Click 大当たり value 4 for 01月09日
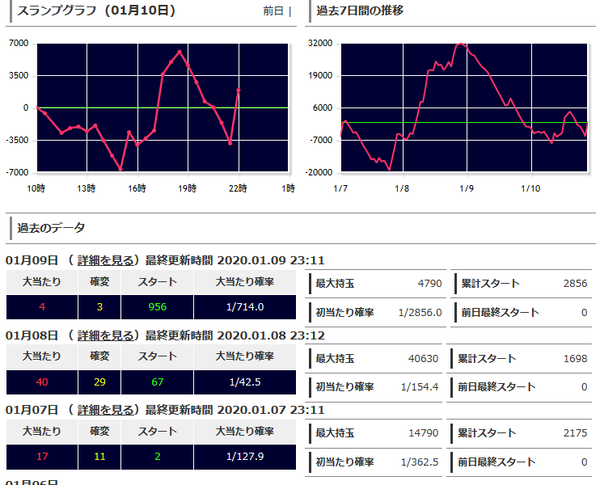The height and width of the screenshot is (485, 600). pos(42,307)
